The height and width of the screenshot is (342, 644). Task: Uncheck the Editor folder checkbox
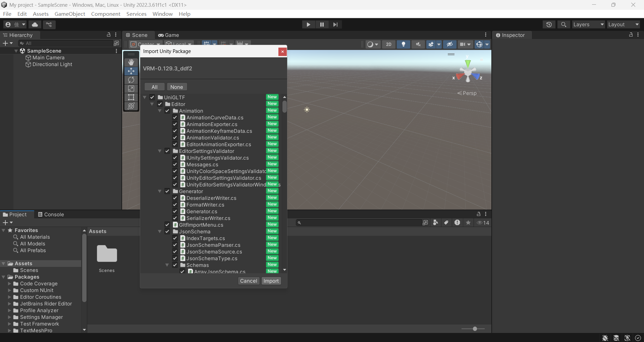[160, 104]
